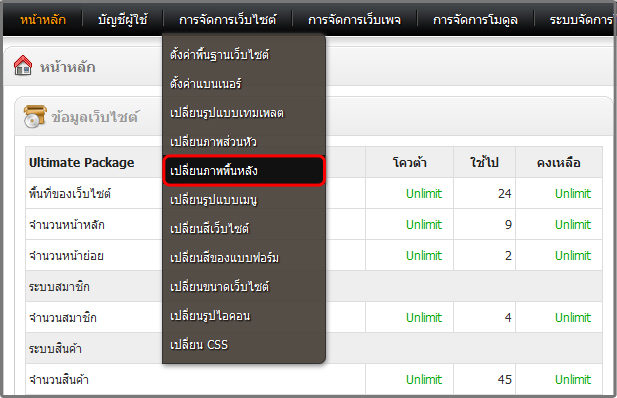
Task: Select ตั้งค่าแบนเนอร์ from dropdown
Action: click(244, 83)
